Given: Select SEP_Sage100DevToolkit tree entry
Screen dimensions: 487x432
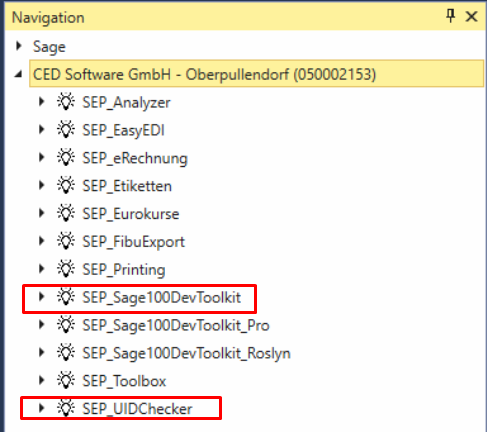Looking at the screenshot, I should 162,297.
